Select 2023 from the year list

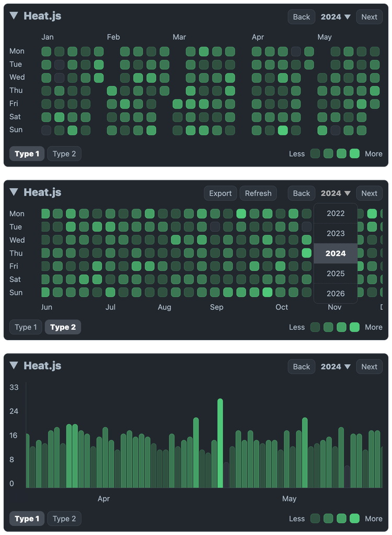[x=336, y=234]
